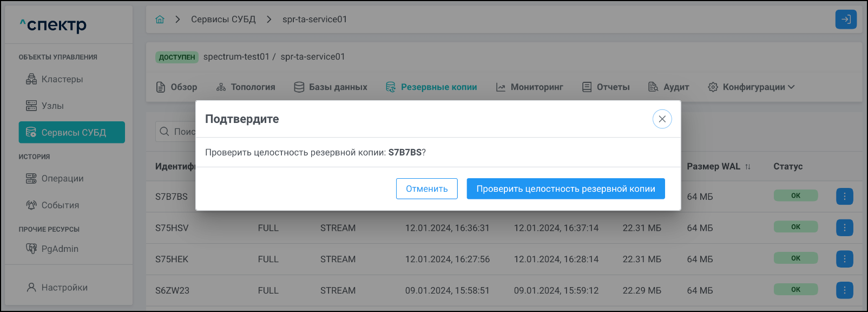
Task: Expand the Конфигурации dropdown
Action: 751,87
